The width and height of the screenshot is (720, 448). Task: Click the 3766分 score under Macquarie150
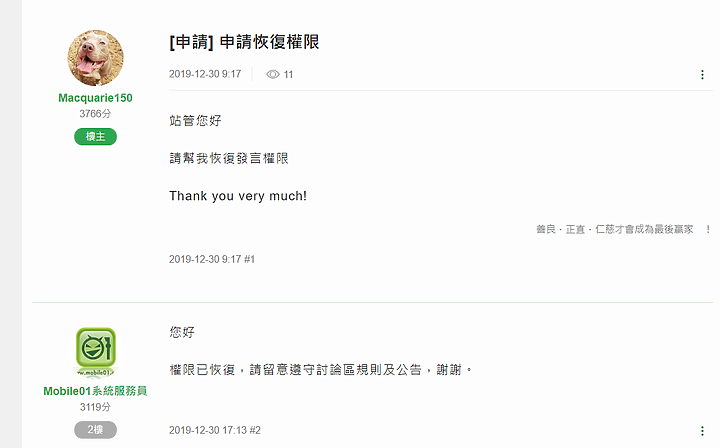[x=95, y=113]
